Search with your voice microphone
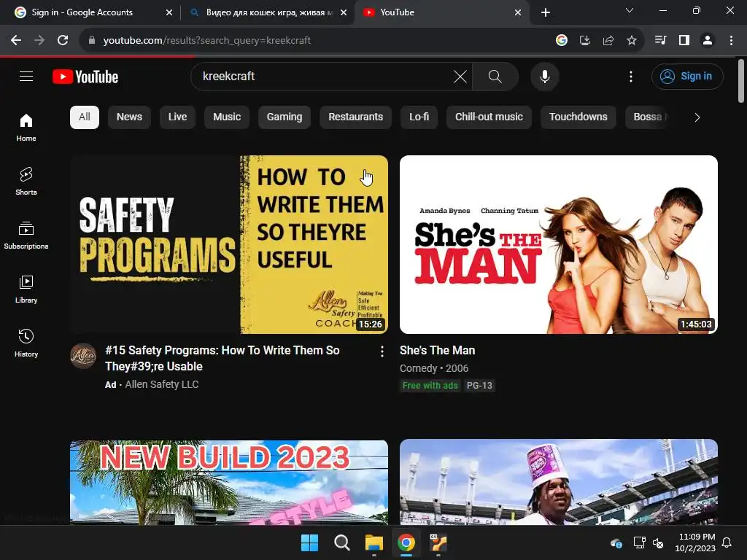747x560 pixels. [544, 76]
